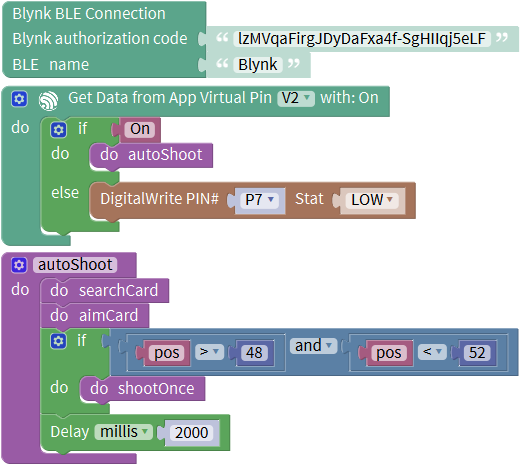
Task: Open the 'and' logic operator dropdown
Action: pyautogui.click(x=313, y=346)
